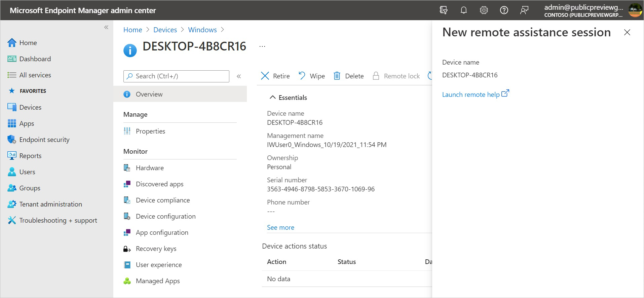Click the Search (Ctrl+/) field

coord(176,76)
